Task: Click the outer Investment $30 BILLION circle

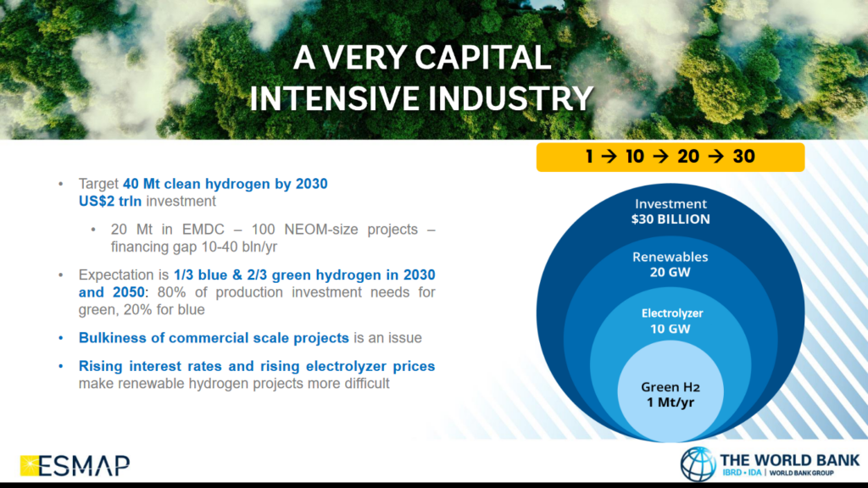Action: click(671, 211)
